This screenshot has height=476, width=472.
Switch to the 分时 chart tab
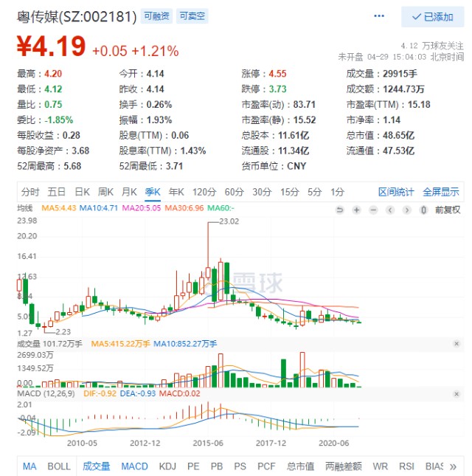(30, 192)
